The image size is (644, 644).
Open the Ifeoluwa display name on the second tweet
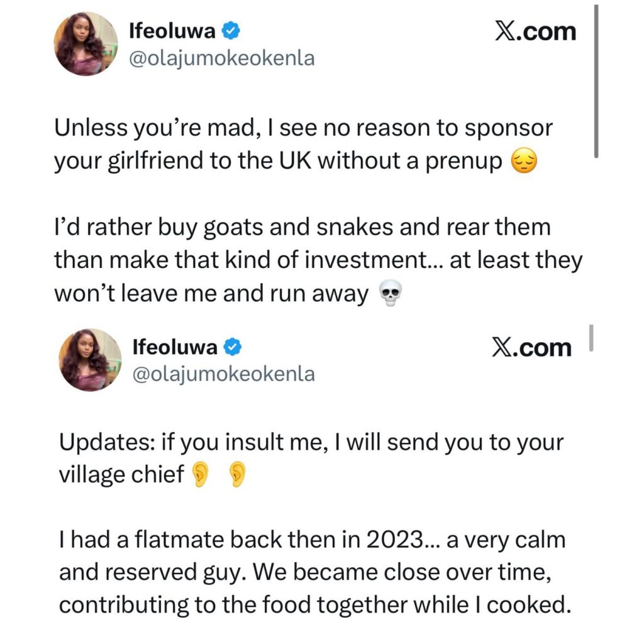click(x=175, y=347)
